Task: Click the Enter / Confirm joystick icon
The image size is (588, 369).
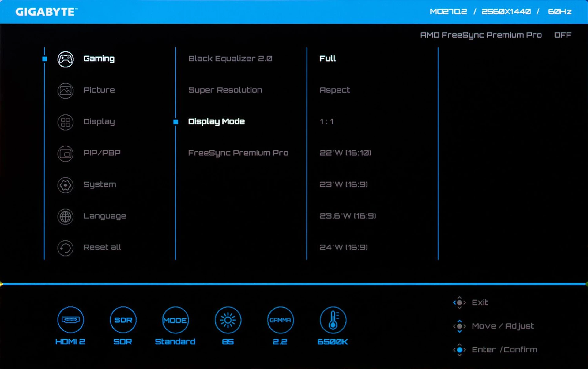Action: pos(459,350)
